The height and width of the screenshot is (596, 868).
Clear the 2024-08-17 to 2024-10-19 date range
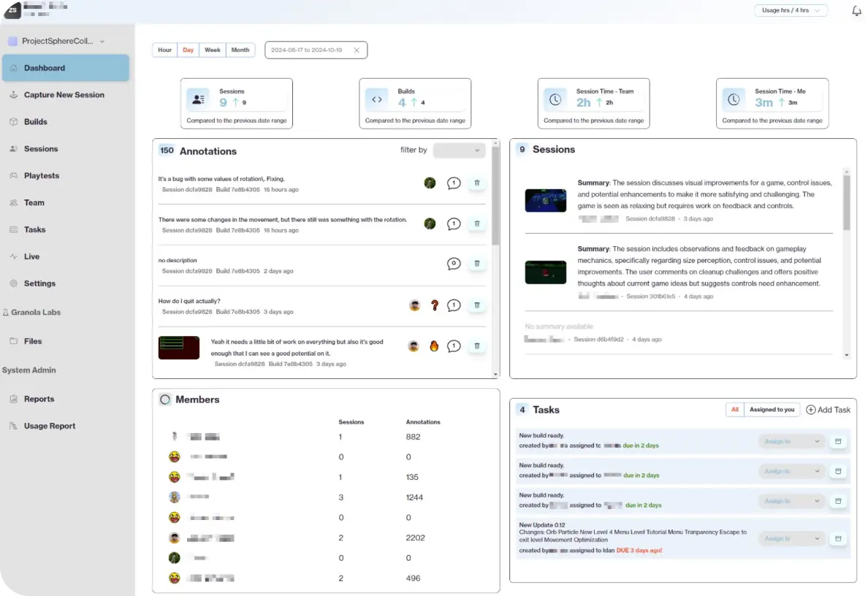(x=357, y=50)
